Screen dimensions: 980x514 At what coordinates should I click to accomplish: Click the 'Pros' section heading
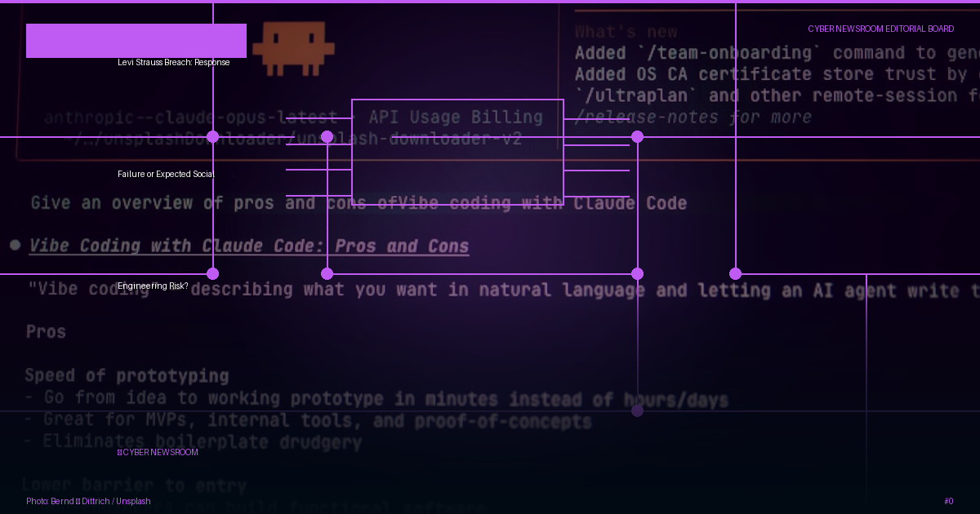point(46,331)
